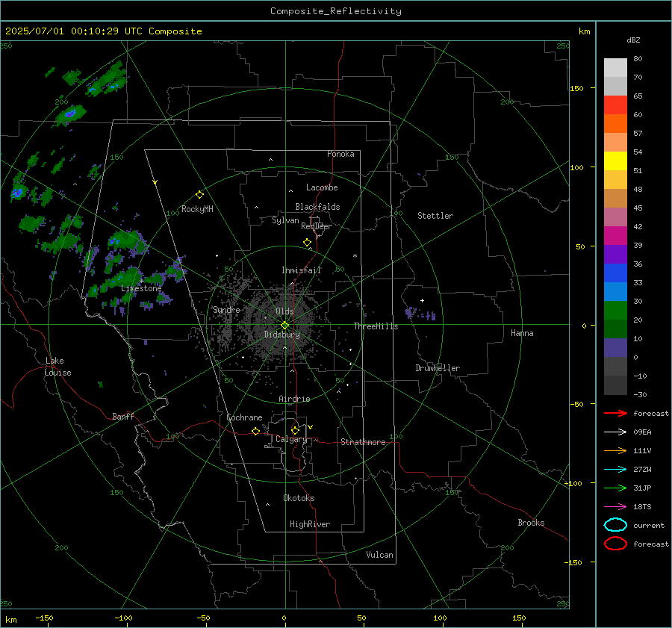Select the orange 111V arrow icon

pos(615,450)
